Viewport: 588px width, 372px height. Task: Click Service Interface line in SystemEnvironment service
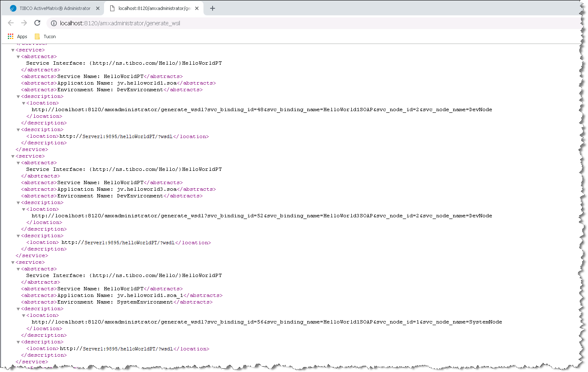[x=124, y=275]
